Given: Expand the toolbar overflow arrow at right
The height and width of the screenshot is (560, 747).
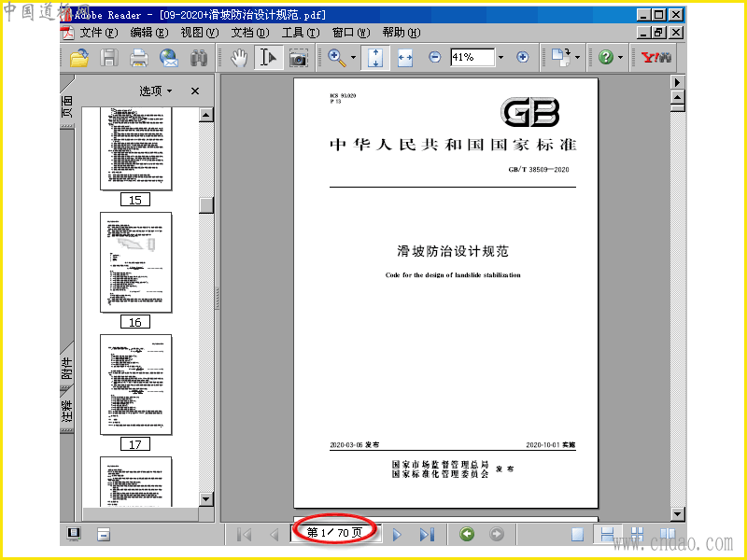Looking at the screenshot, I should (678, 82).
